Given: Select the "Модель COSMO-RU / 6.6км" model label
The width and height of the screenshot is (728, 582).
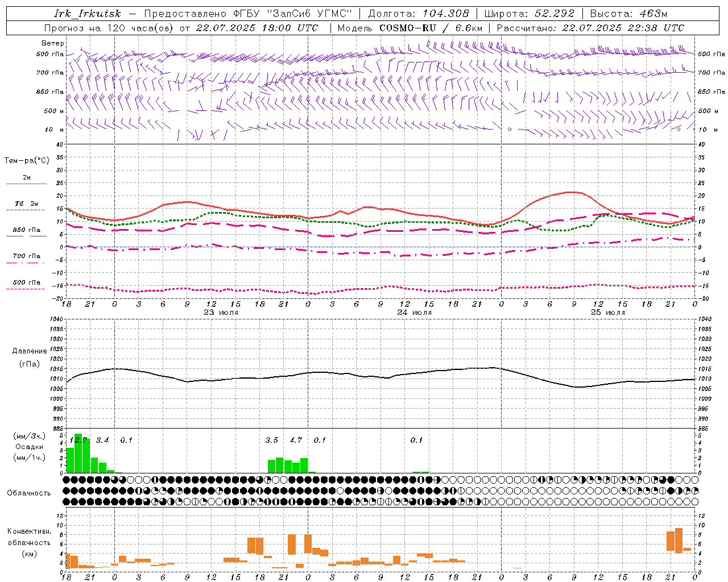Looking at the screenshot, I should pyautogui.click(x=410, y=28).
